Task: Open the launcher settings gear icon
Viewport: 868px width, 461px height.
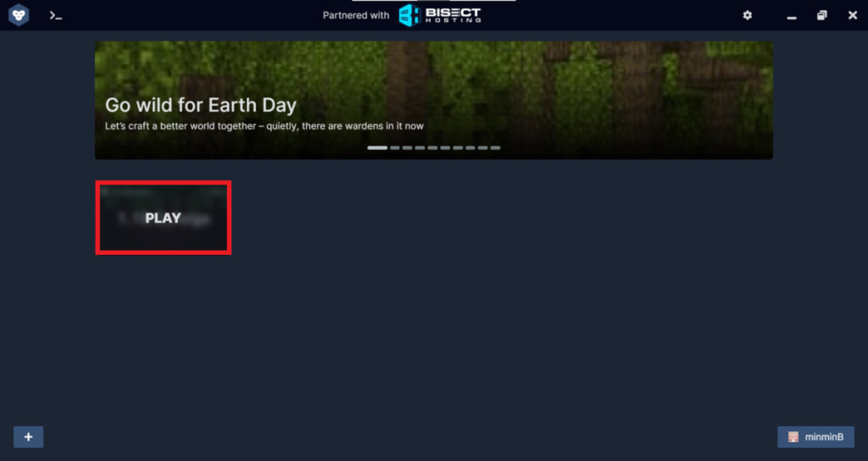Action: pos(748,15)
